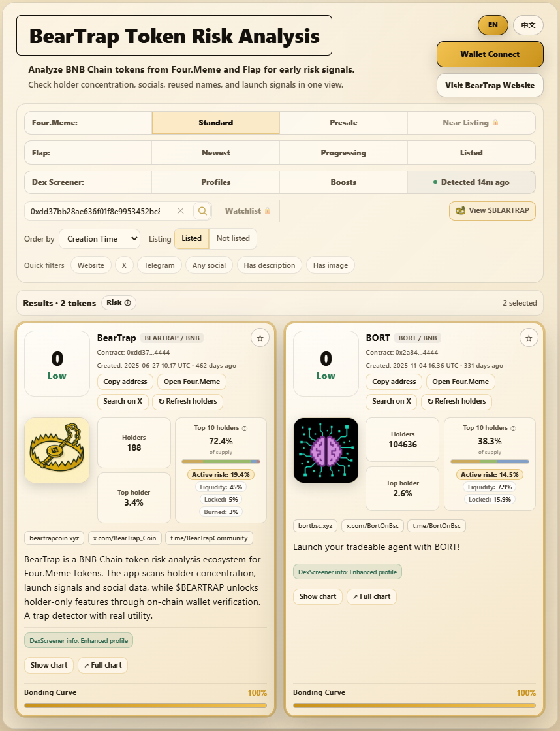Click BearTrap Bonding Curve progress bar

pos(146,706)
